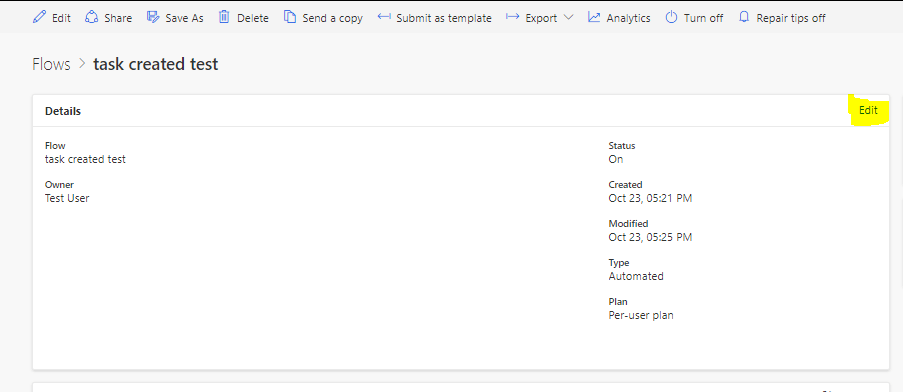Screen dimensions: 903x392
Task: Choose Save As label in toolbar
Action: tap(184, 18)
